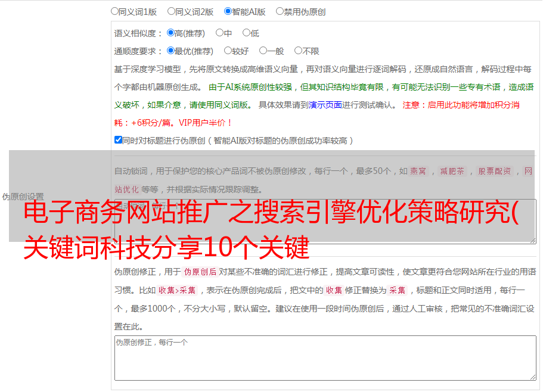Click the red 注意 warning text
The height and width of the screenshot is (392, 543).
point(317,114)
